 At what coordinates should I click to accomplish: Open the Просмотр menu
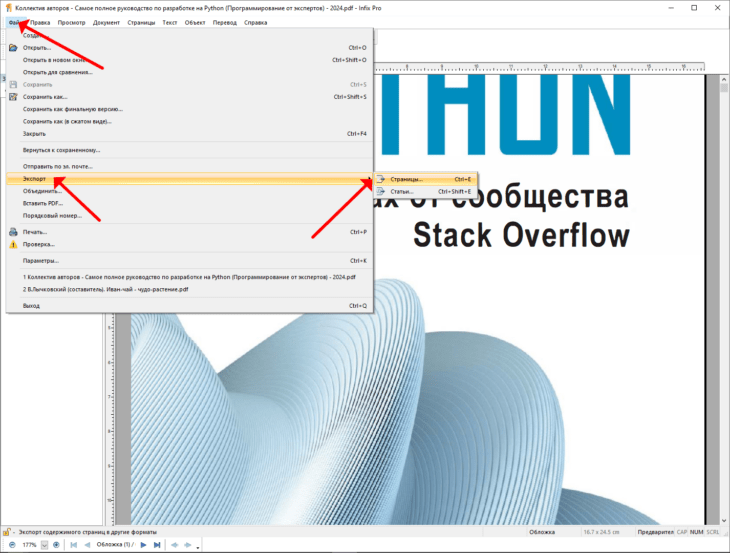(71, 22)
